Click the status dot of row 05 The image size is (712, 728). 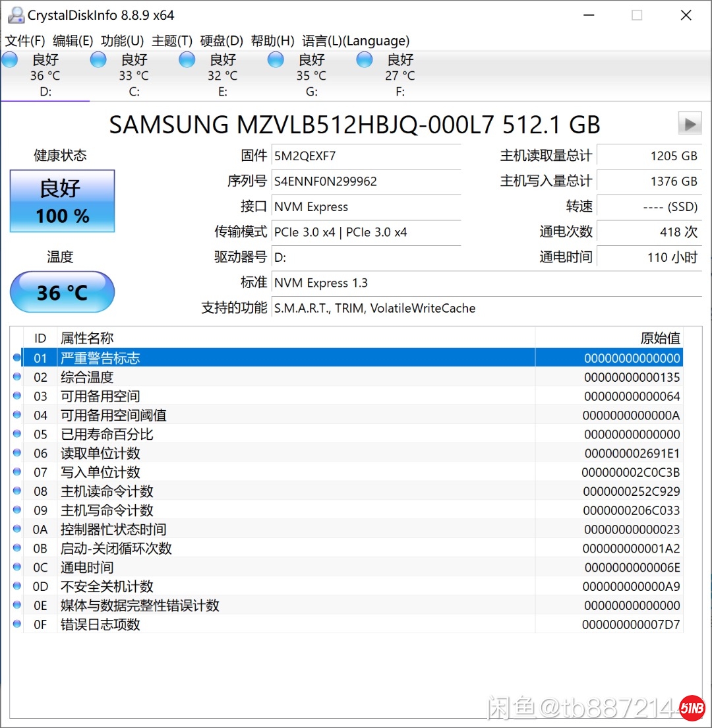(x=16, y=434)
